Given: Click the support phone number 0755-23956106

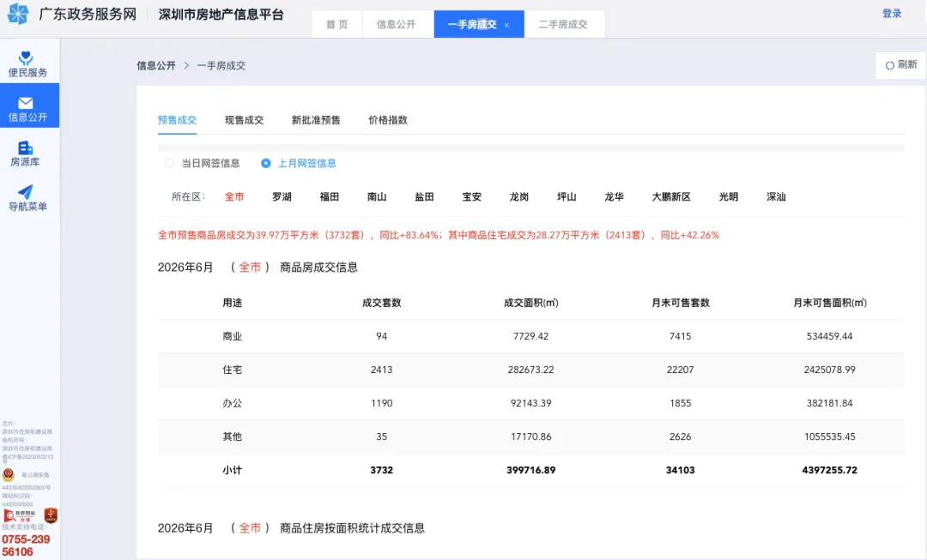Looking at the screenshot, I should (x=26, y=545).
